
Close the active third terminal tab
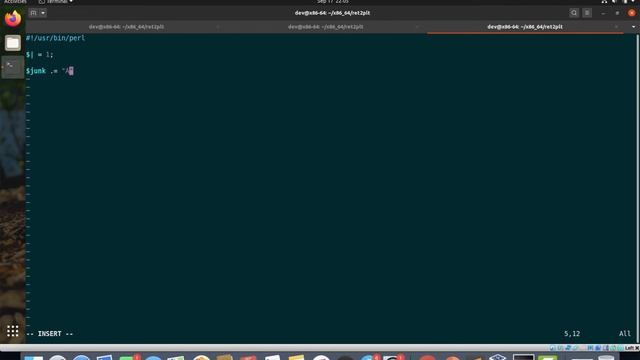[x=616, y=27]
